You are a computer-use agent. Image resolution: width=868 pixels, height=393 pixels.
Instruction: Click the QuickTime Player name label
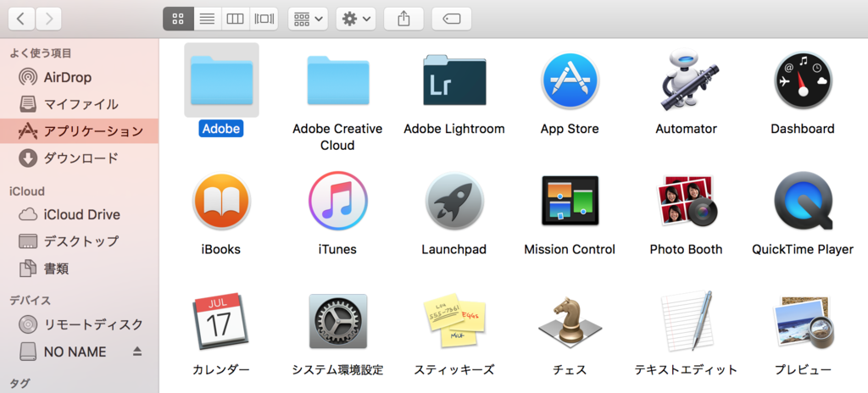pos(803,250)
